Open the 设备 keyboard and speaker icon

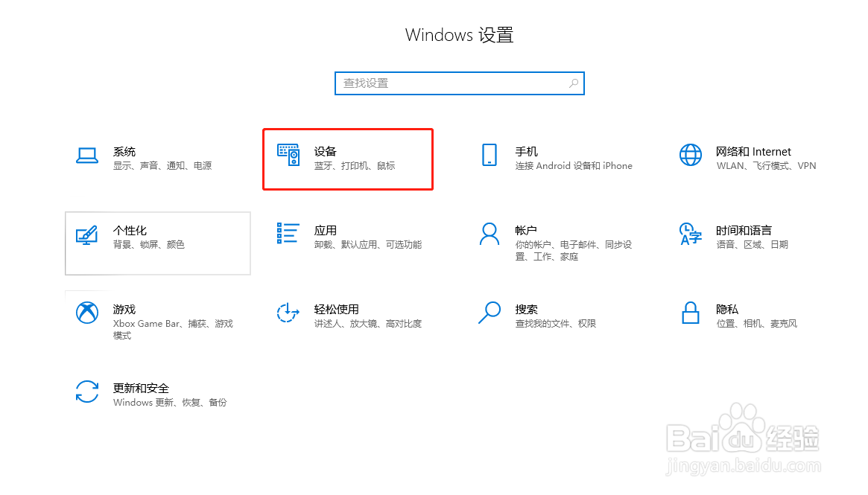coord(288,155)
